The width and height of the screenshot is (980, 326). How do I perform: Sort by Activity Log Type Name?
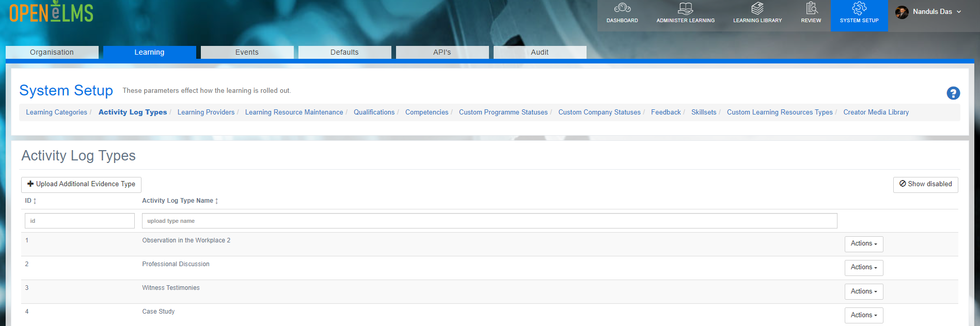pos(180,201)
